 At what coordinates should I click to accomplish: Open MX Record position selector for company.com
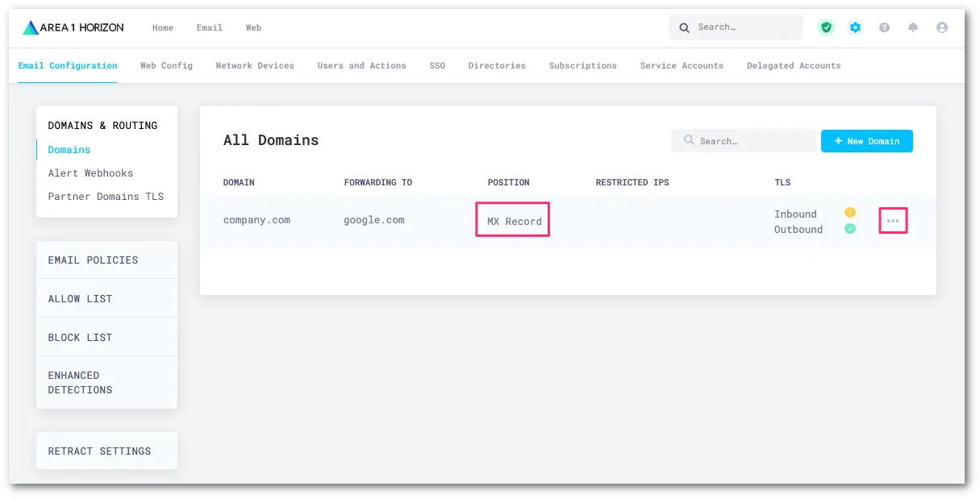[512, 219]
